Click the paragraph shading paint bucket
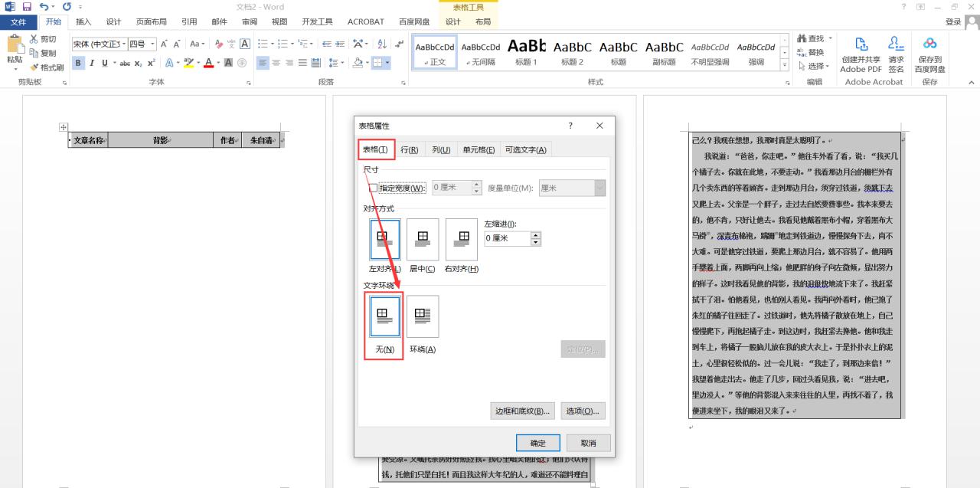This screenshot has height=488, width=980. tap(358, 63)
